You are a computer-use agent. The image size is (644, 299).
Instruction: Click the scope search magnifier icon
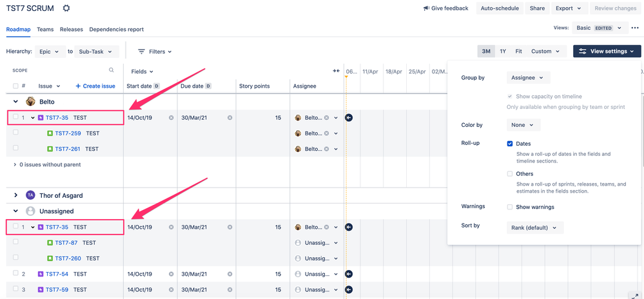click(x=112, y=70)
